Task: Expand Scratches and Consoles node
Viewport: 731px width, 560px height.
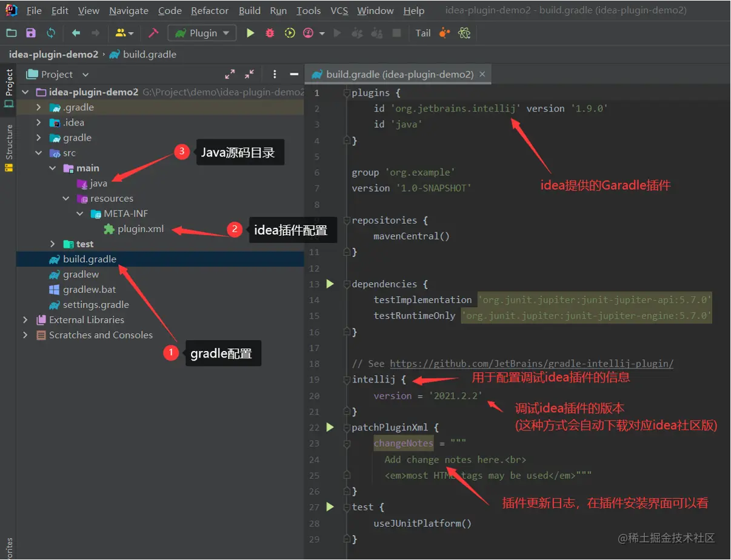Action: pos(25,335)
